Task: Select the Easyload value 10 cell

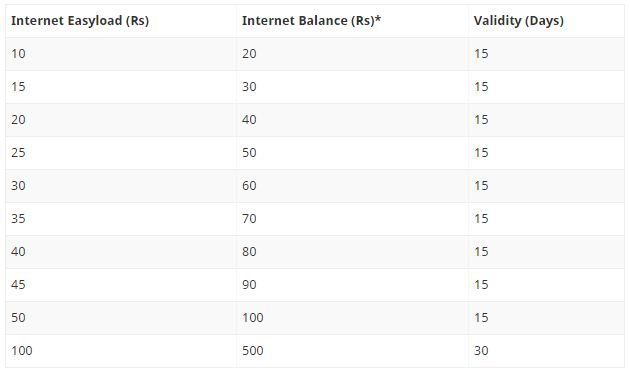Action: pos(121,54)
